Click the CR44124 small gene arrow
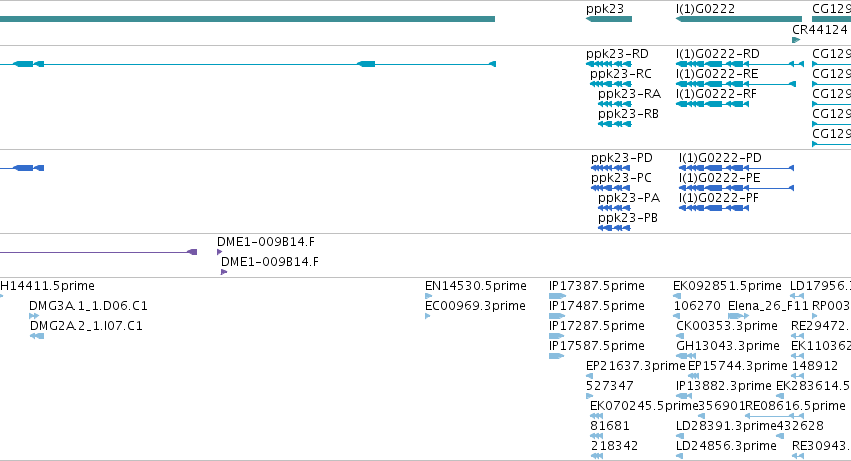 click(x=796, y=40)
